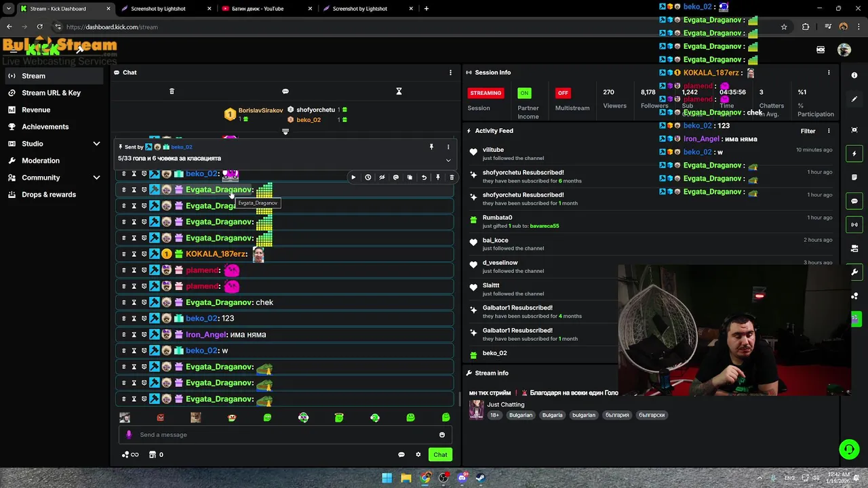Screen dimensions: 868x488
Task: Click the shop icon showing 0
Action: point(156,455)
